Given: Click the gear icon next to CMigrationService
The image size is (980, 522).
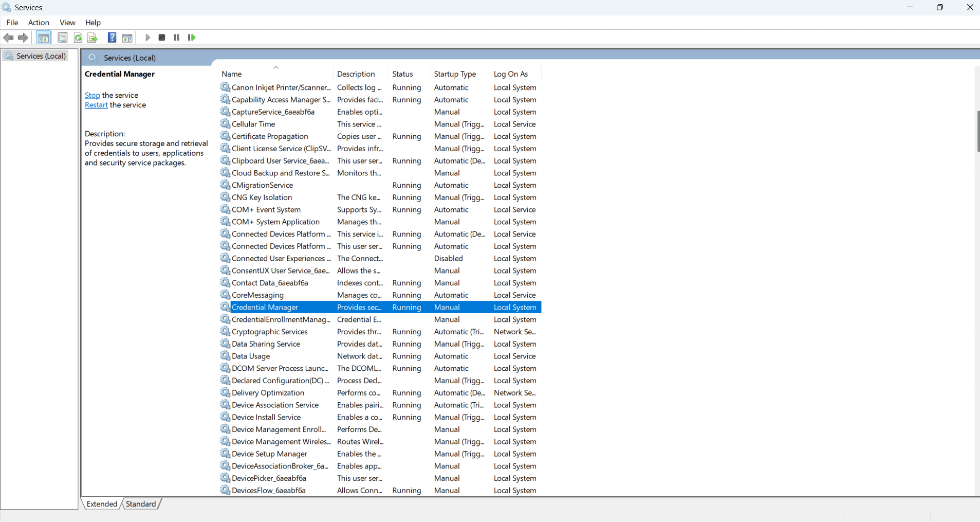Looking at the screenshot, I should click(x=225, y=185).
